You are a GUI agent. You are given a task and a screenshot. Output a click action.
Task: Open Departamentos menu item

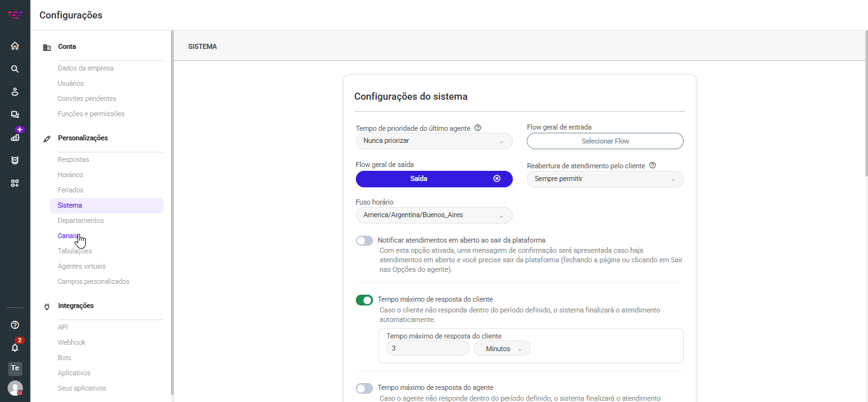coord(81,220)
